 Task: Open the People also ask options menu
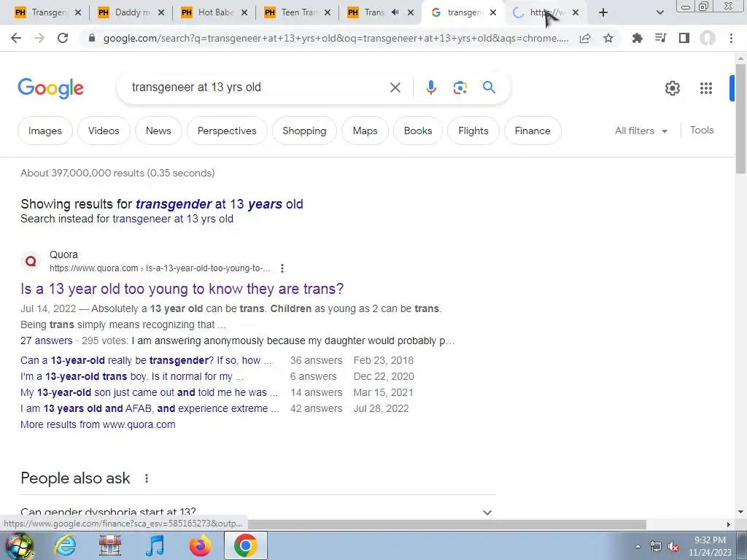[x=147, y=478]
